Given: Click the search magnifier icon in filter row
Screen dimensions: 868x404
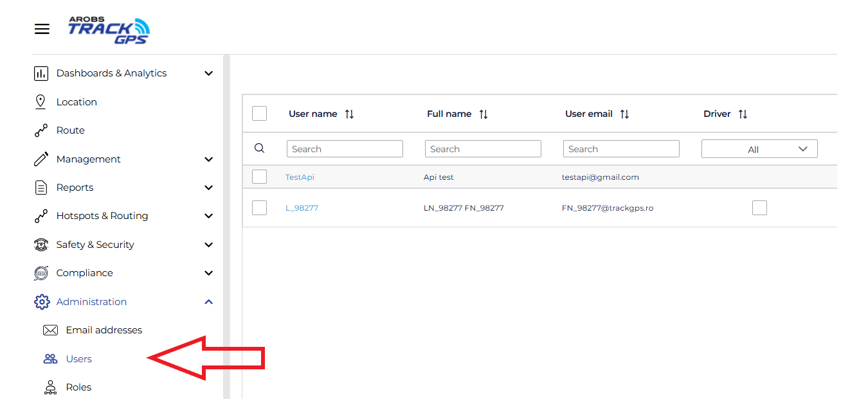Looking at the screenshot, I should coord(260,148).
